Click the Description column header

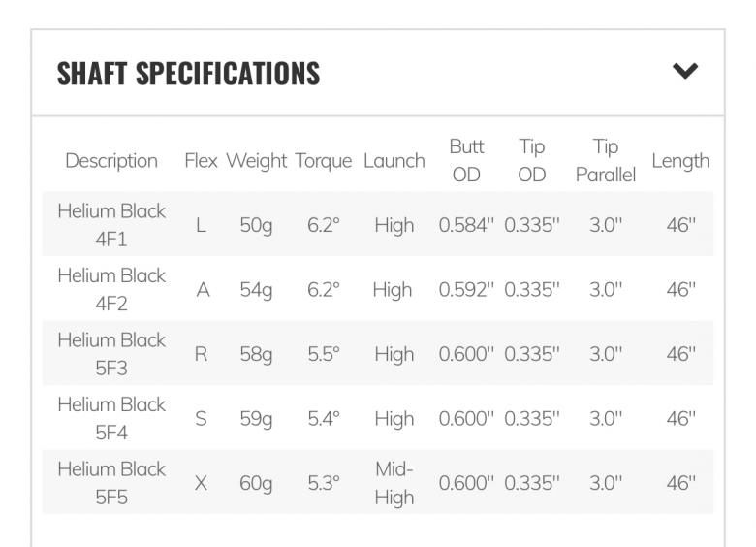[111, 161]
